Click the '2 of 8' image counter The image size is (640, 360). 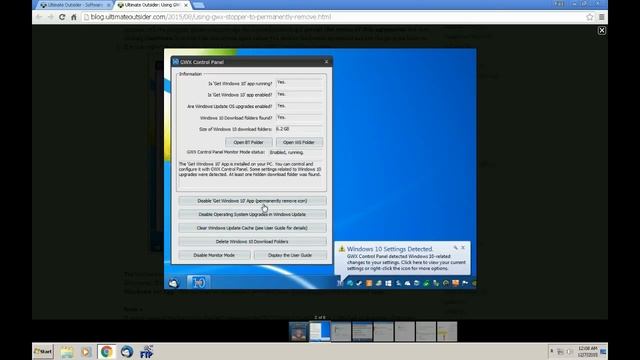320,317
